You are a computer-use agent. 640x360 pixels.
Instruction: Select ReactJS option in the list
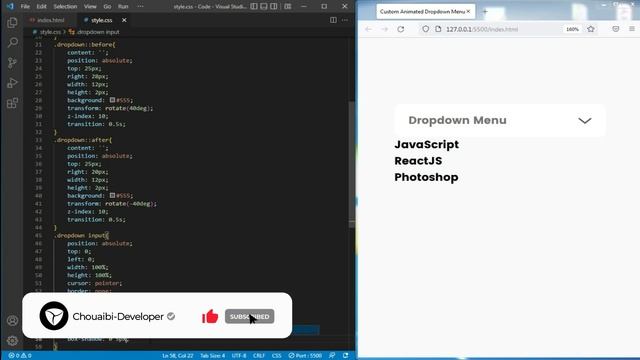(x=418, y=161)
